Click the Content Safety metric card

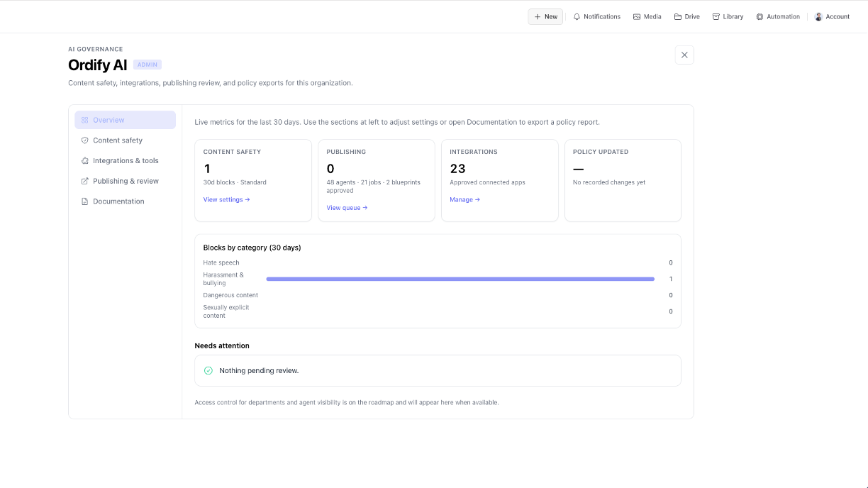(253, 180)
